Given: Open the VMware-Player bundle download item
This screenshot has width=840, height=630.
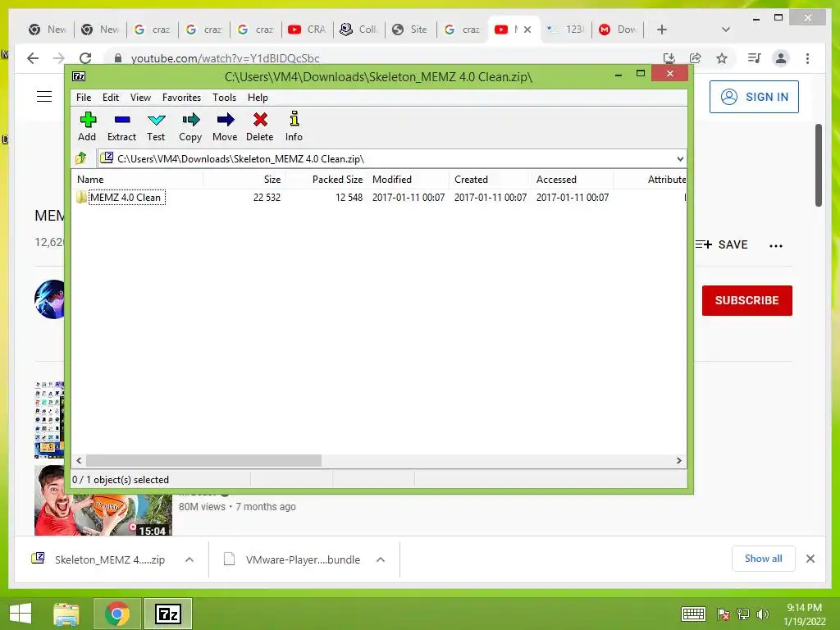Looking at the screenshot, I should pos(293,559).
